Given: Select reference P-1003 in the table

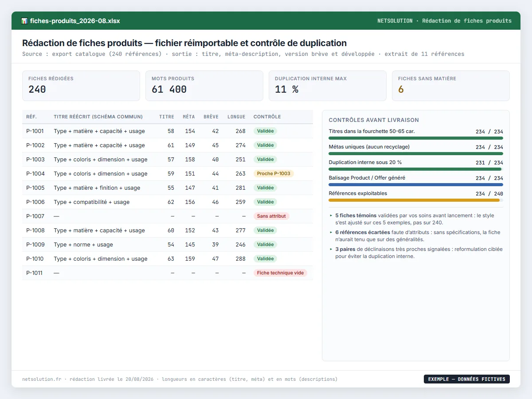Looking at the screenshot, I should click(35, 160).
